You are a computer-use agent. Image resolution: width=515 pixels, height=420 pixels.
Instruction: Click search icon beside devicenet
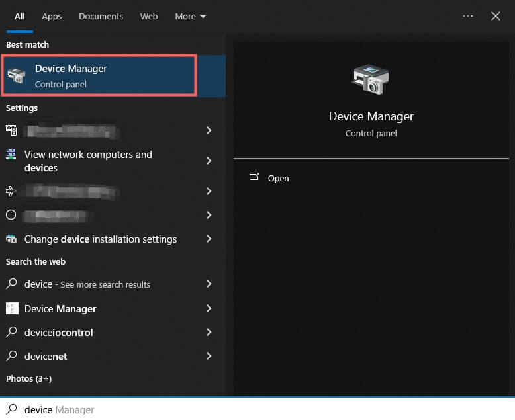pos(11,356)
